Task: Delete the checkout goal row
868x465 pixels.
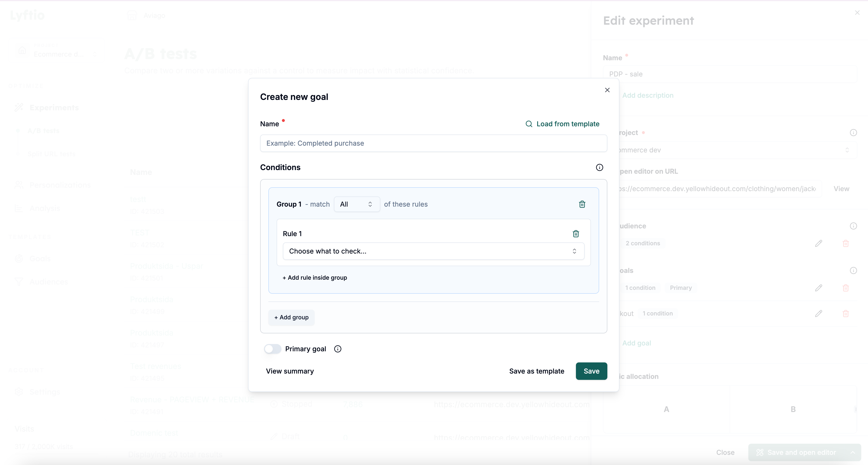Action: tap(846, 313)
